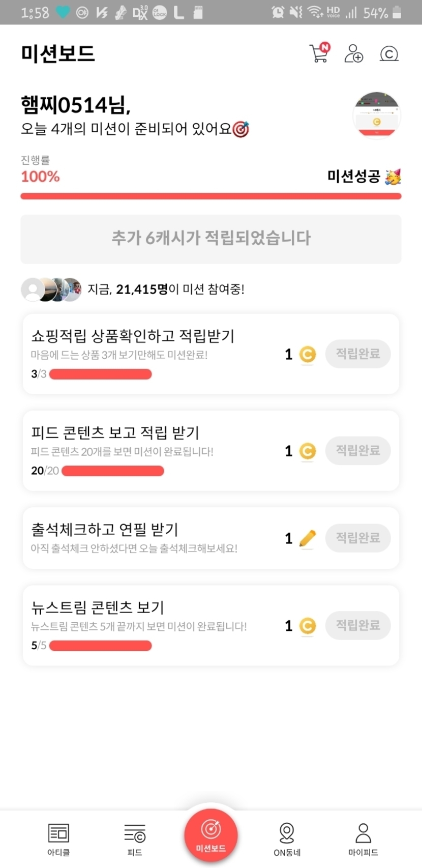Click the overall mission progress bar

point(210,196)
